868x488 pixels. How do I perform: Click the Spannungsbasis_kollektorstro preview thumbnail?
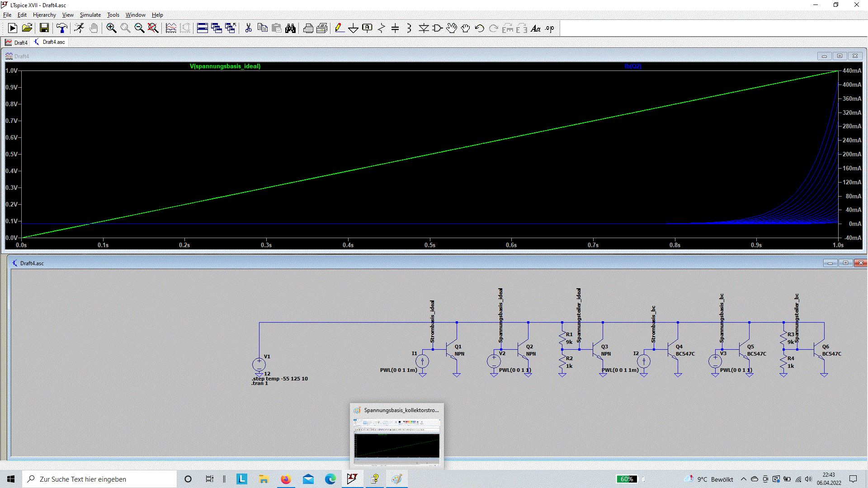(x=396, y=441)
